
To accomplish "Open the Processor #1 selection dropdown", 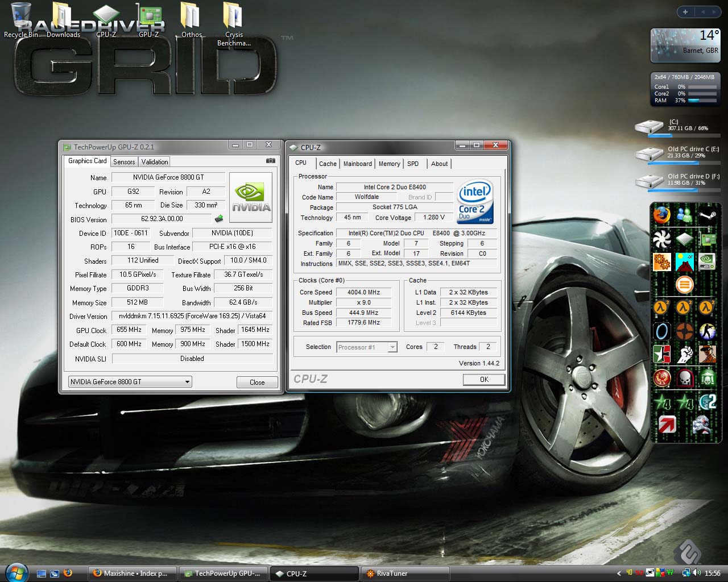I will point(367,347).
